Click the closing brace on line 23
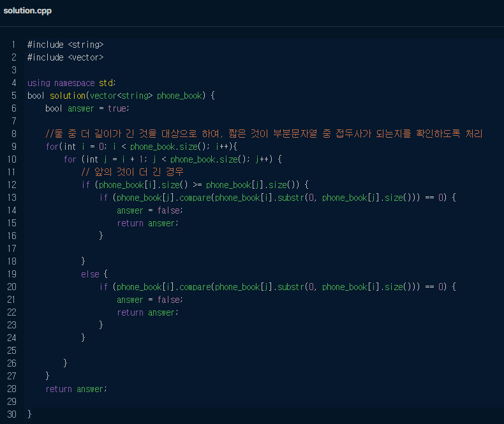The height and width of the screenshot is (424, 504). (x=101, y=325)
